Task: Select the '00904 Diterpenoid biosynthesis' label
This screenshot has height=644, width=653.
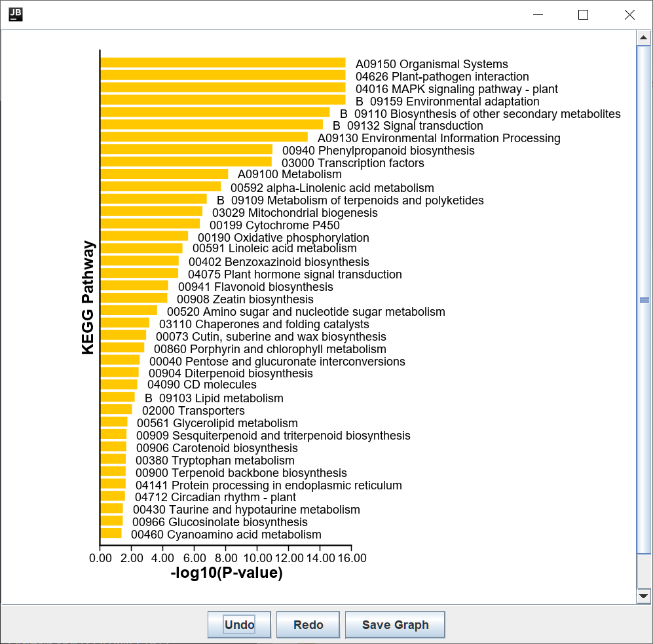Action: (231, 373)
